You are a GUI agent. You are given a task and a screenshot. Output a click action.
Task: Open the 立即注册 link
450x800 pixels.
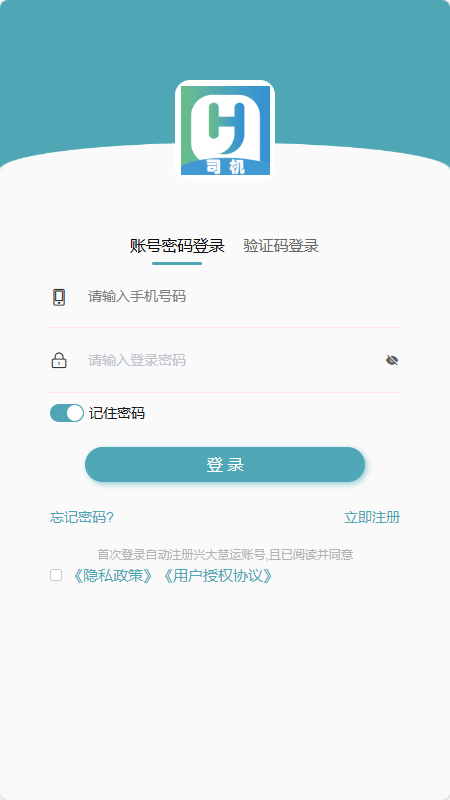click(x=372, y=518)
